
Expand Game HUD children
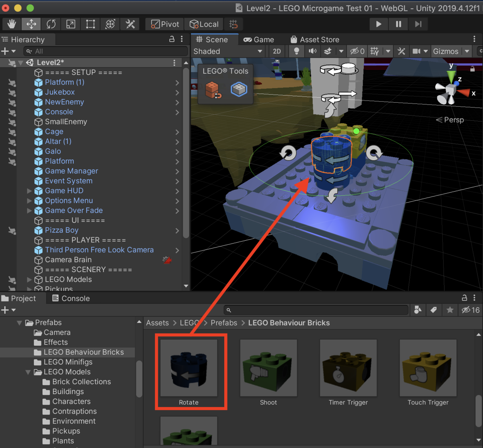pos(29,191)
